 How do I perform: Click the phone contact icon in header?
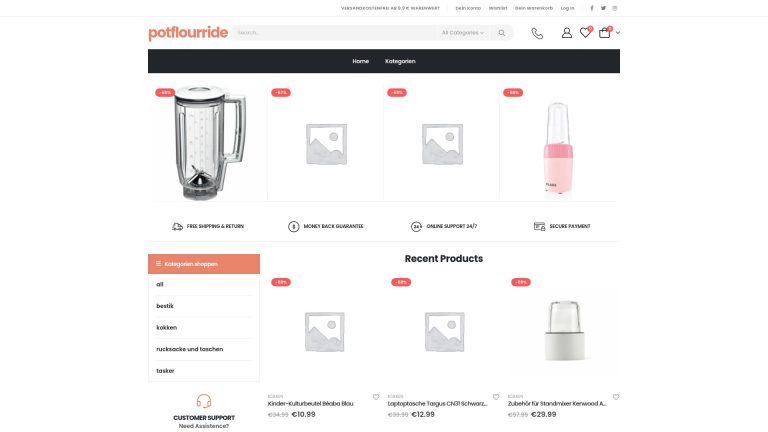pyautogui.click(x=537, y=33)
